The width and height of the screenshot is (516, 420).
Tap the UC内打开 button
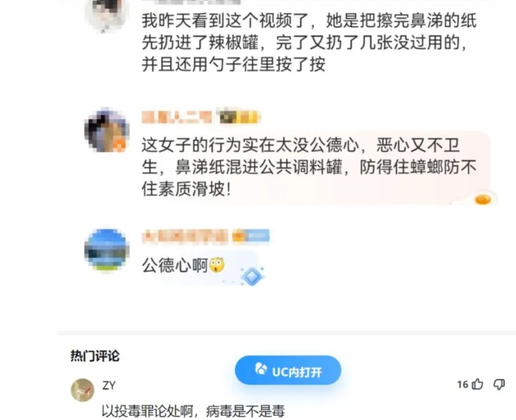288,370
